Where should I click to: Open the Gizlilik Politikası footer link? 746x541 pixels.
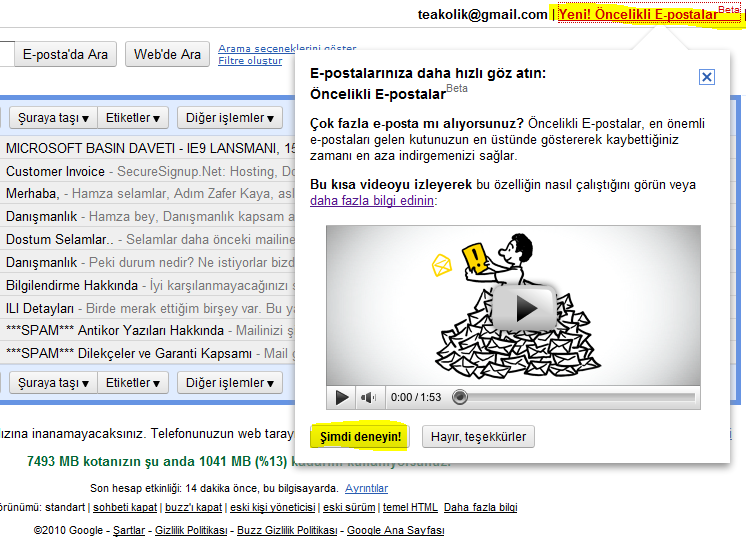191,530
